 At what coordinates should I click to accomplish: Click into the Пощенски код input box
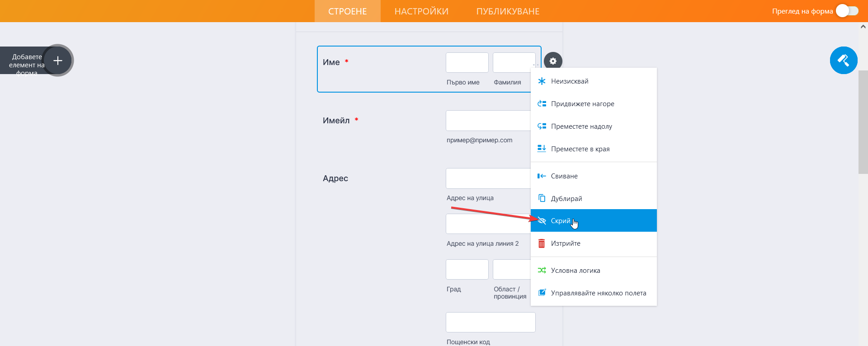[490, 323]
